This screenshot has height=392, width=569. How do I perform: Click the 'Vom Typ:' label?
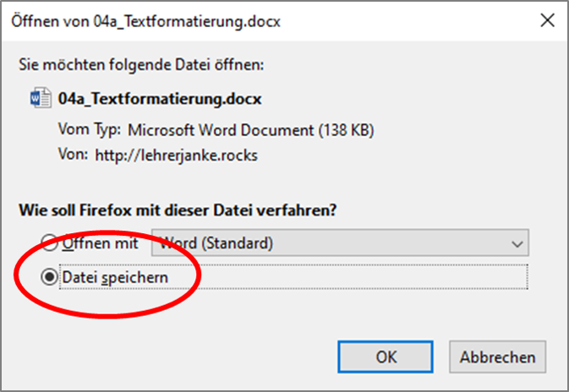pos(90,130)
